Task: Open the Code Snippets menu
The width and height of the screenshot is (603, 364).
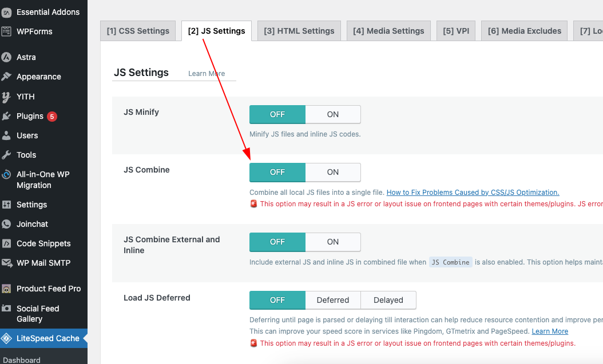Action: pyautogui.click(x=44, y=243)
